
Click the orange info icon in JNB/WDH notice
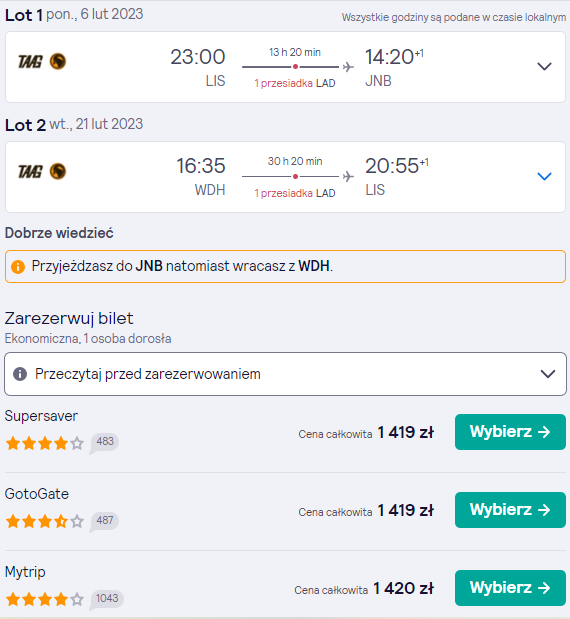18,266
